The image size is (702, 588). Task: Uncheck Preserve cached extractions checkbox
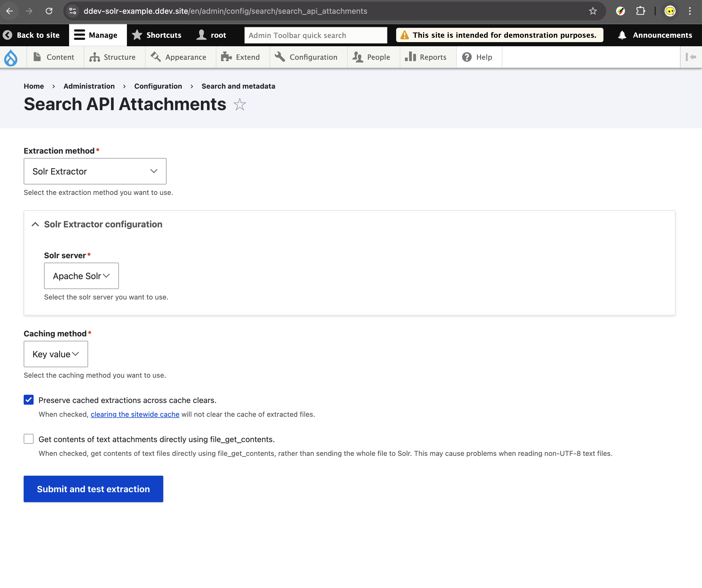click(x=29, y=400)
